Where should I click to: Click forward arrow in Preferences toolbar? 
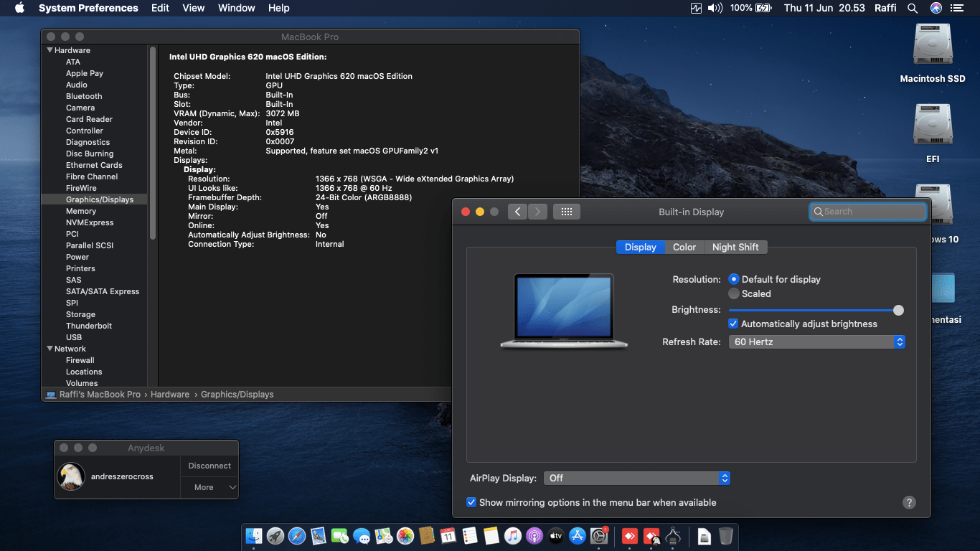538,212
